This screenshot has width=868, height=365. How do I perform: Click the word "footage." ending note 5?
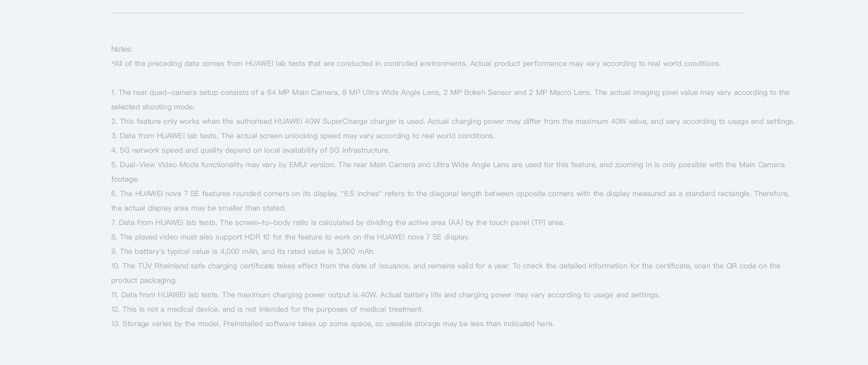click(x=125, y=179)
